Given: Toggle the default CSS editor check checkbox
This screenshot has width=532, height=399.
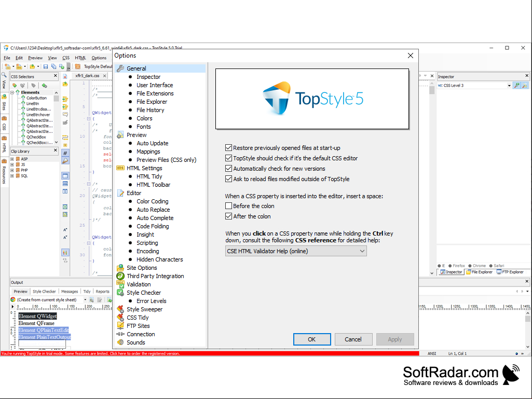Looking at the screenshot, I should [x=229, y=158].
